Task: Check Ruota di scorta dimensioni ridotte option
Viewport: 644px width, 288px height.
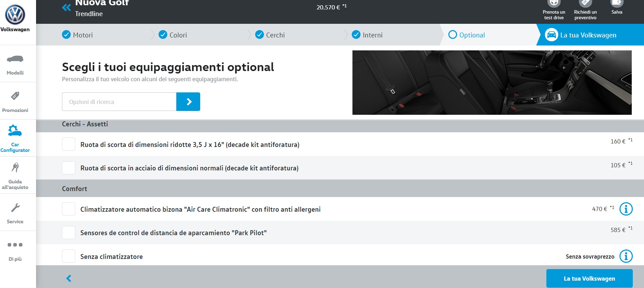Action: click(69, 144)
